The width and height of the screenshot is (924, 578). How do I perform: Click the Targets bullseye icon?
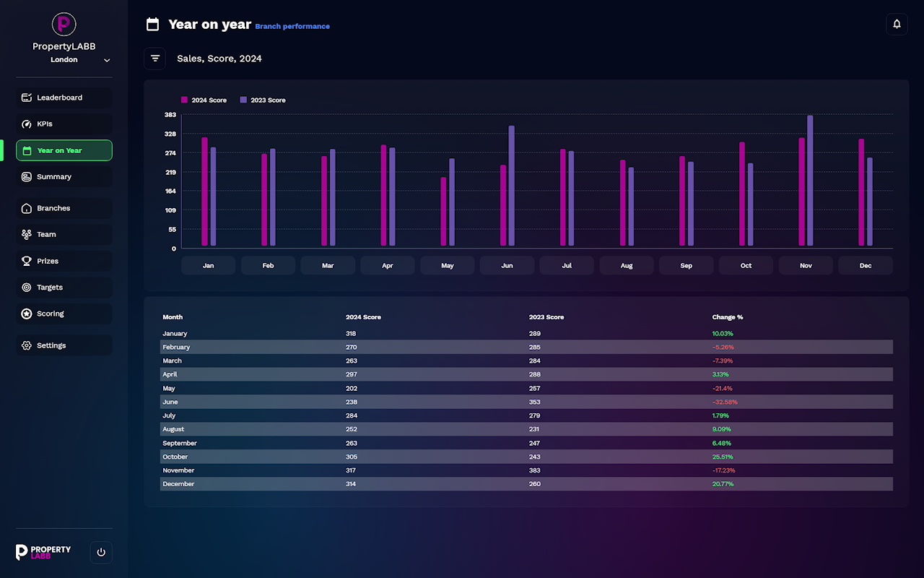click(27, 288)
